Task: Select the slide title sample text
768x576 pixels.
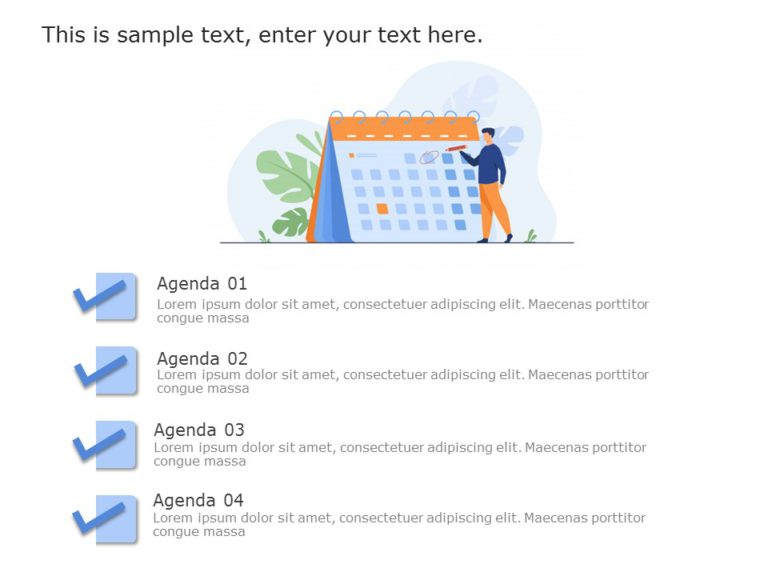Action: pos(262,35)
